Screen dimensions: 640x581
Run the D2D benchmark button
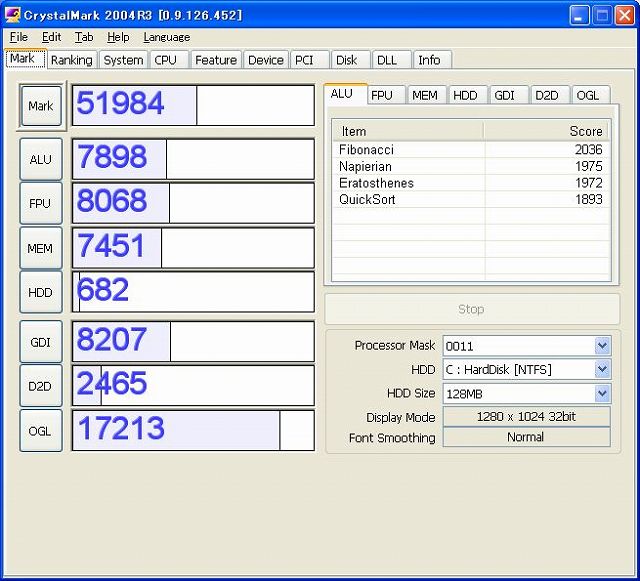pos(41,386)
